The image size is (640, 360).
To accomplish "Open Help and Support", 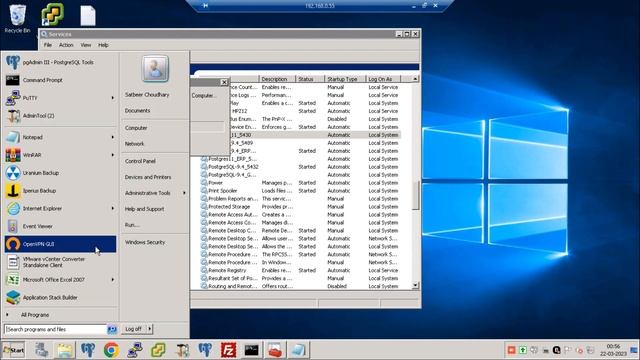I will coord(144,209).
